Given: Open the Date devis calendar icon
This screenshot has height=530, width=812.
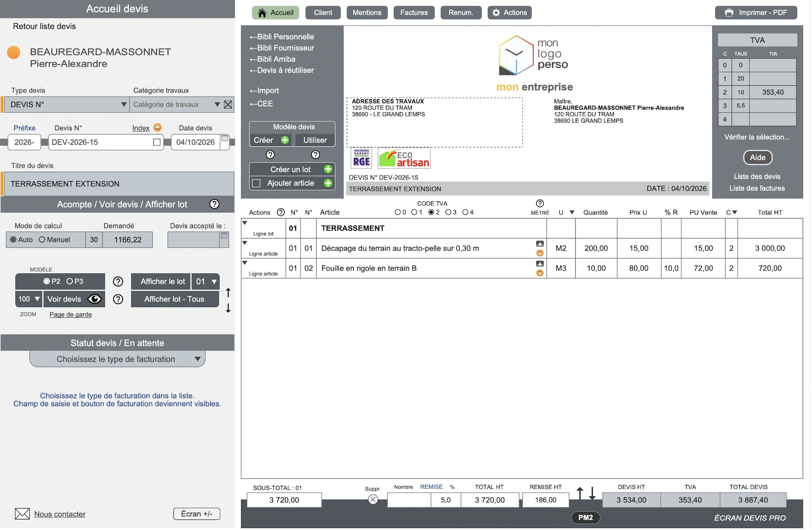Looking at the screenshot, I should pyautogui.click(x=225, y=139).
